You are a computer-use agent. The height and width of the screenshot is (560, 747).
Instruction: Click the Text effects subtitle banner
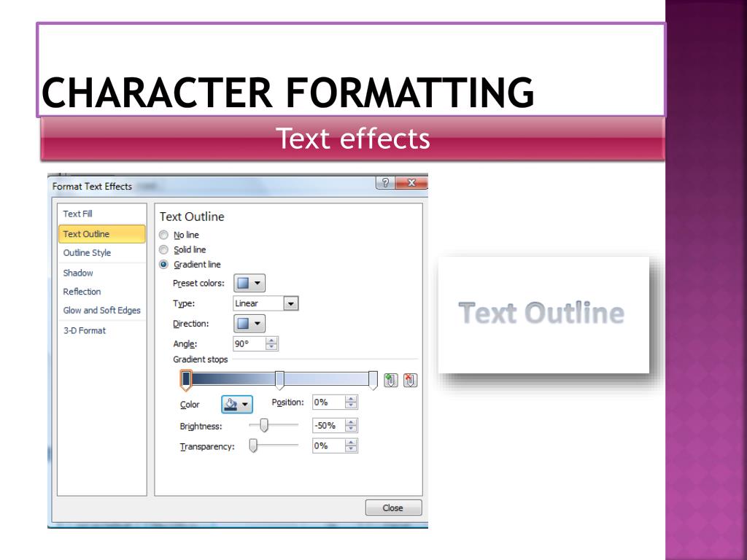coord(352,138)
